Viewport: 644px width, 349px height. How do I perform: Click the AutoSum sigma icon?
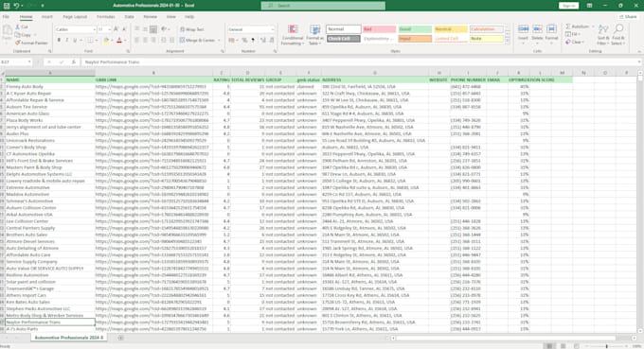tap(568, 26)
